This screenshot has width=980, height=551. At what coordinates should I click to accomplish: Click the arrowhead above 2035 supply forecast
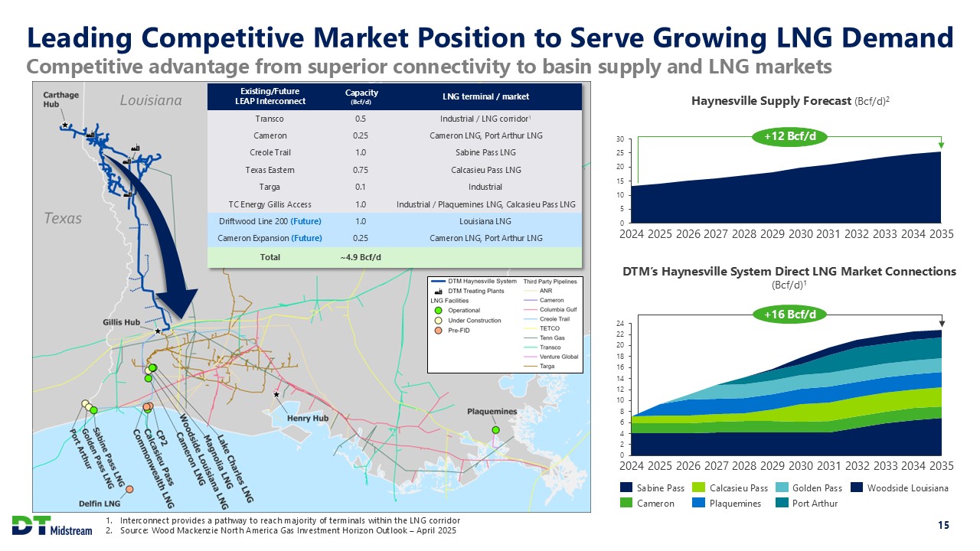[x=941, y=145]
